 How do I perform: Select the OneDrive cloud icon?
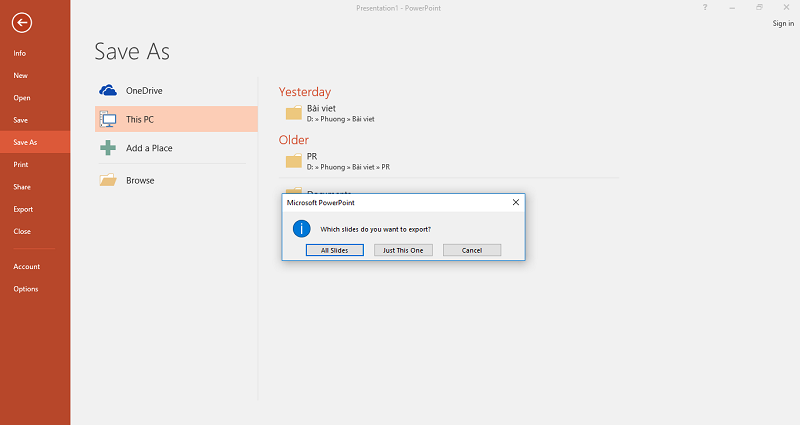pyautogui.click(x=108, y=90)
